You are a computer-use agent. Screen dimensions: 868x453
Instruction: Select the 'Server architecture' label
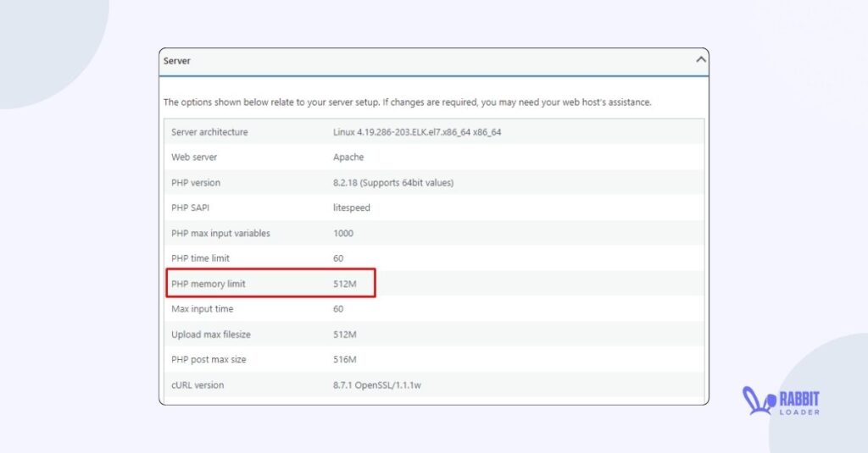(x=209, y=132)
